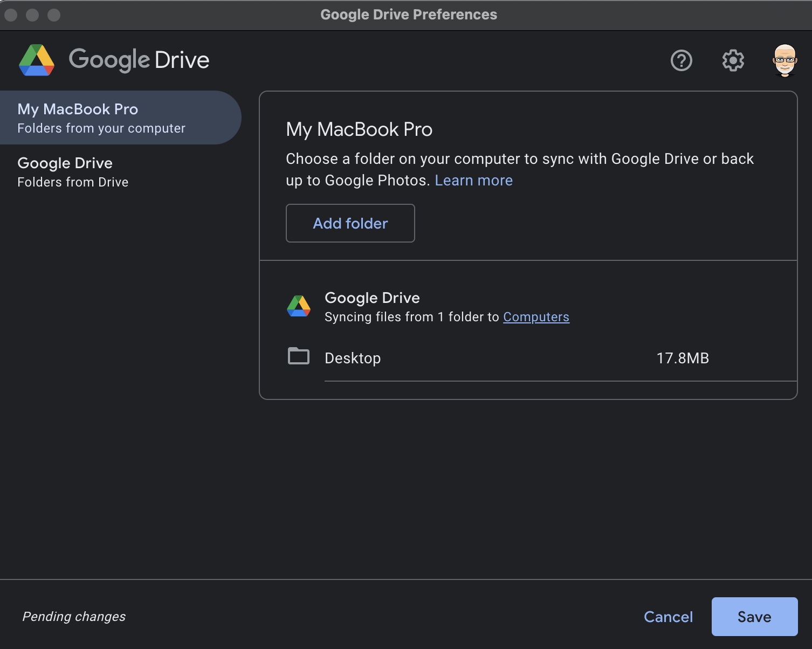Open settings via the gear icon
Image resolution: width=812 pixels, height=649 pixels.
[x=733, y=60]
